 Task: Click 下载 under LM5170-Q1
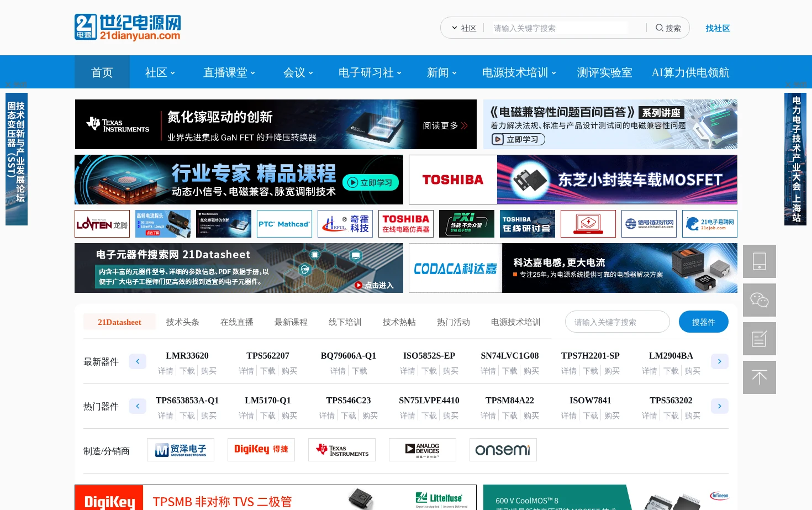pos(268,416)
